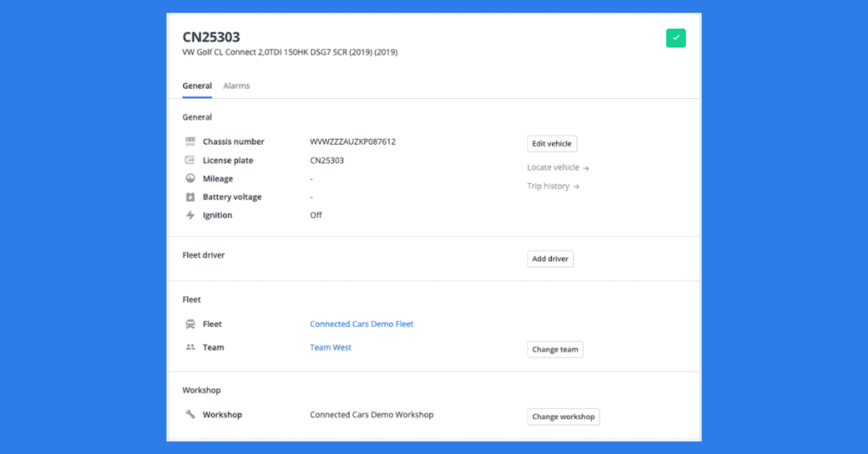
Task: Click the license plate icon
Action: coord(191,160)
